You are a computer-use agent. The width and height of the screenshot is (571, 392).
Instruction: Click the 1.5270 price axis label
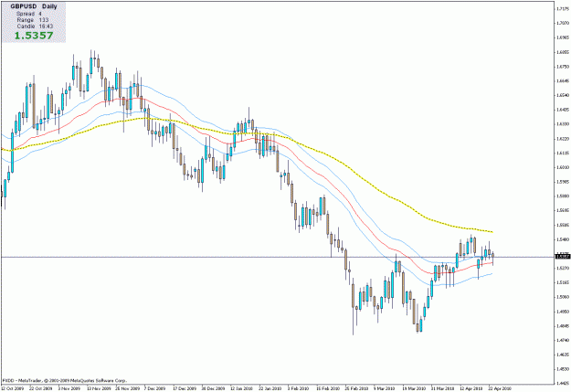(x=563, y=268)
